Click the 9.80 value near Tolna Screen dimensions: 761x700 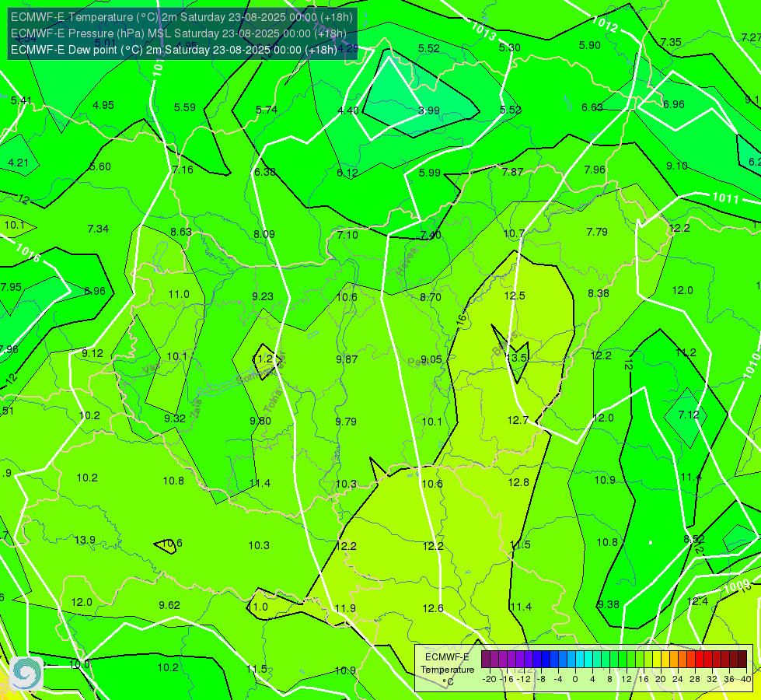(260, 421)
